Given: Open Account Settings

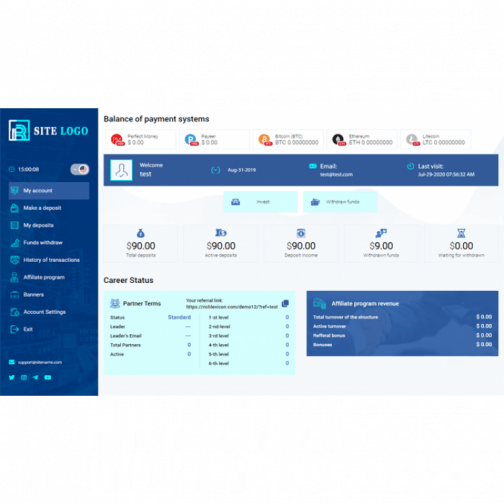Looking at the screenshot, I should [44, 312].
